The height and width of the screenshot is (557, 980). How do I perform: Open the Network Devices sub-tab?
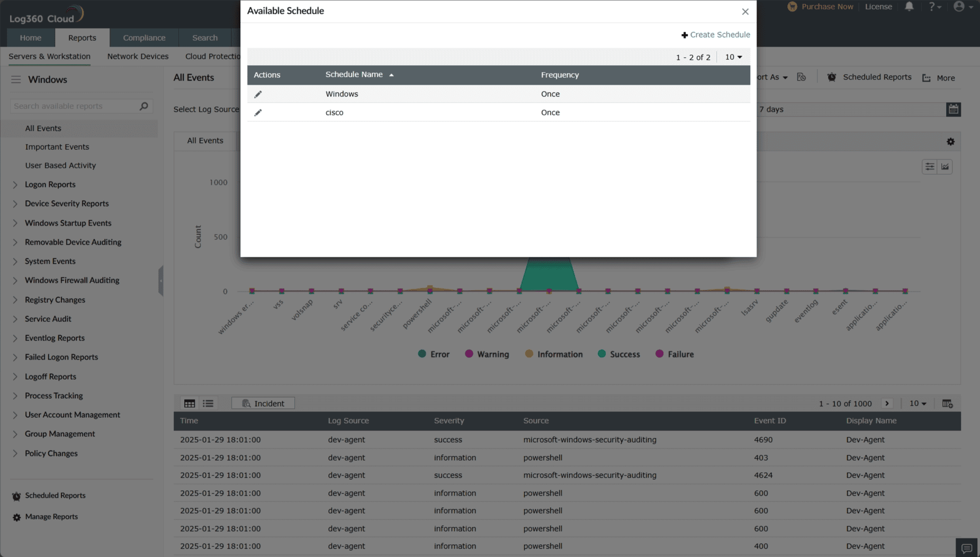pyautogui.click(x=138, y=56)
